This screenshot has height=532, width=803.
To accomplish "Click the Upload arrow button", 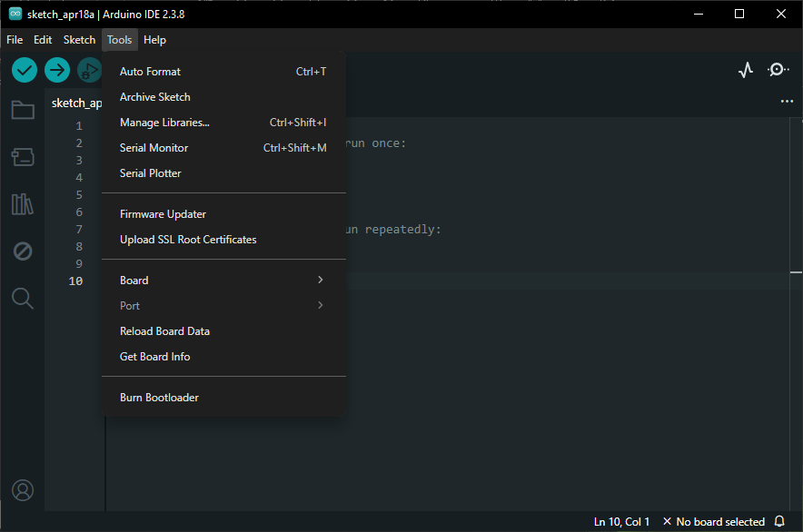I will click(57, 70).
